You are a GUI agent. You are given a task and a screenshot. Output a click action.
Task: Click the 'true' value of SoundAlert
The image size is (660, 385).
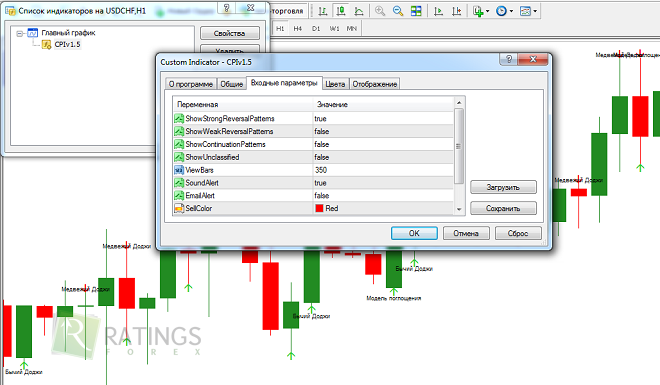click(320, 183)
